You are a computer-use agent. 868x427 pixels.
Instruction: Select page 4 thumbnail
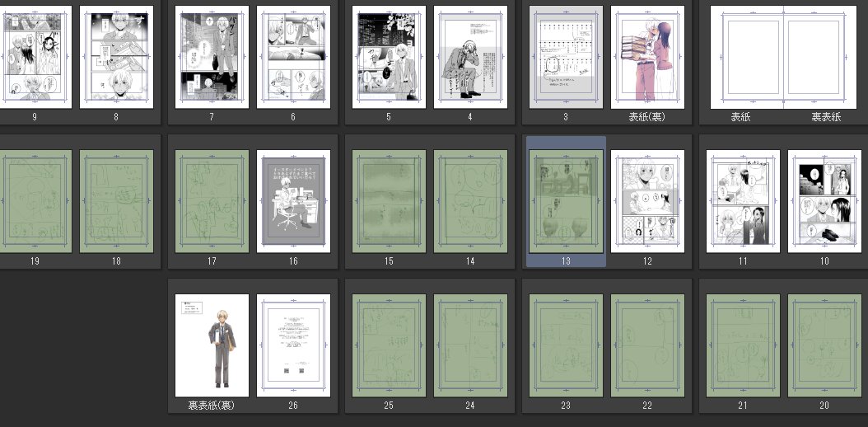[470, 57]
